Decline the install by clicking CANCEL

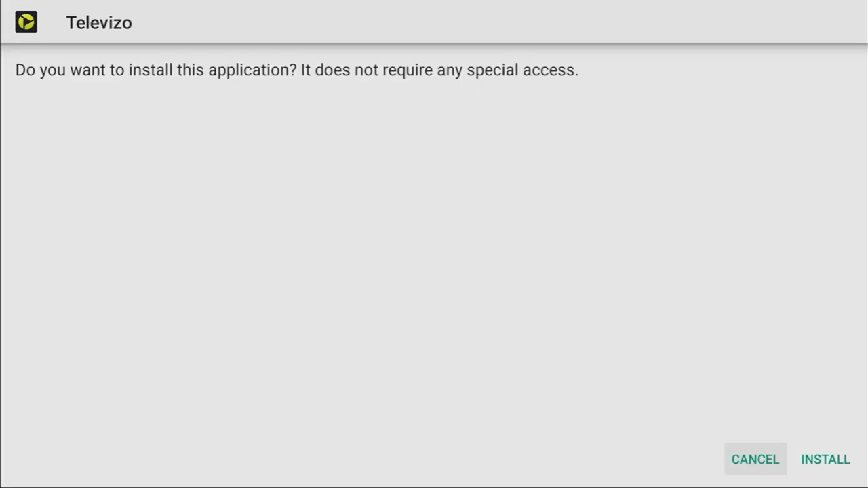tap(755, 459)
